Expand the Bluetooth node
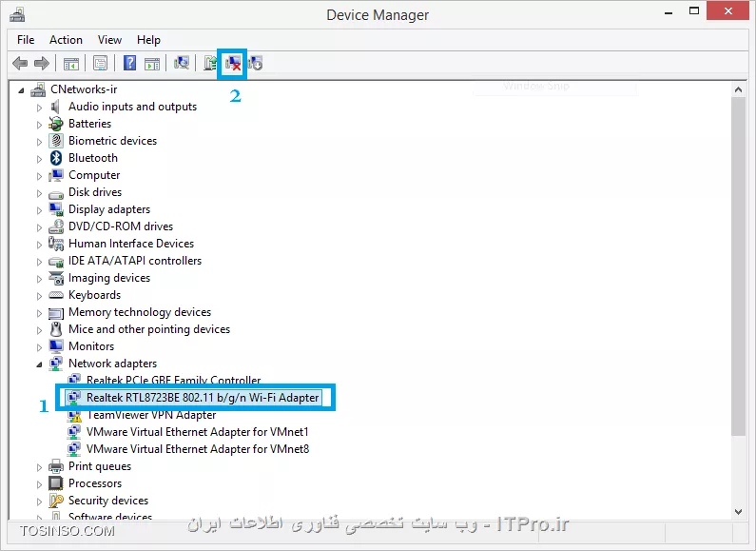Image resolution: width=756 pixels, height=551 pixels. pos(39,159)
